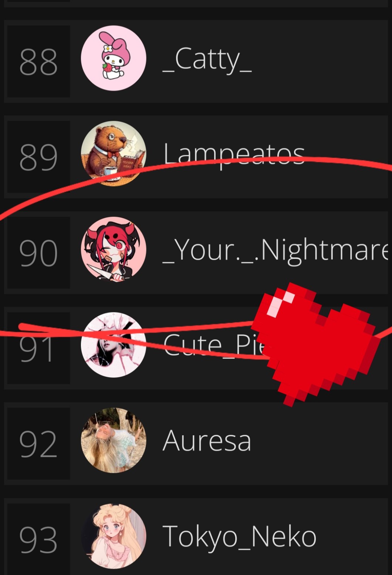Tap the cracked-glass avatar at rank 91
Viewport: 392px width, 575px height.
[114, 345]
